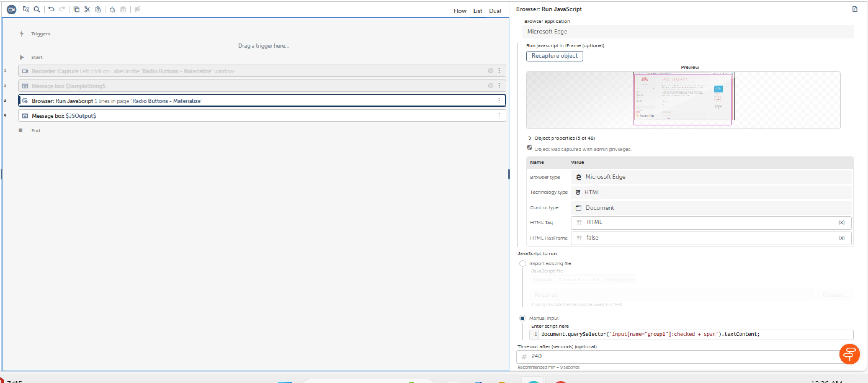The image size is (868, 383).
Task: Switch to Dual view tab
Action: point(495,11)
